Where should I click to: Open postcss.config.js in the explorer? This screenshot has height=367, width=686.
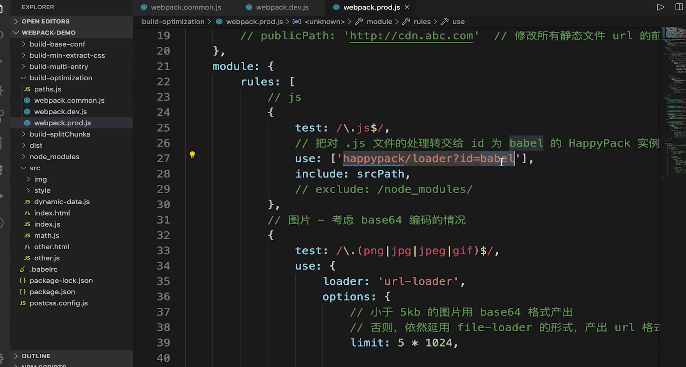(x=59, y=303)
